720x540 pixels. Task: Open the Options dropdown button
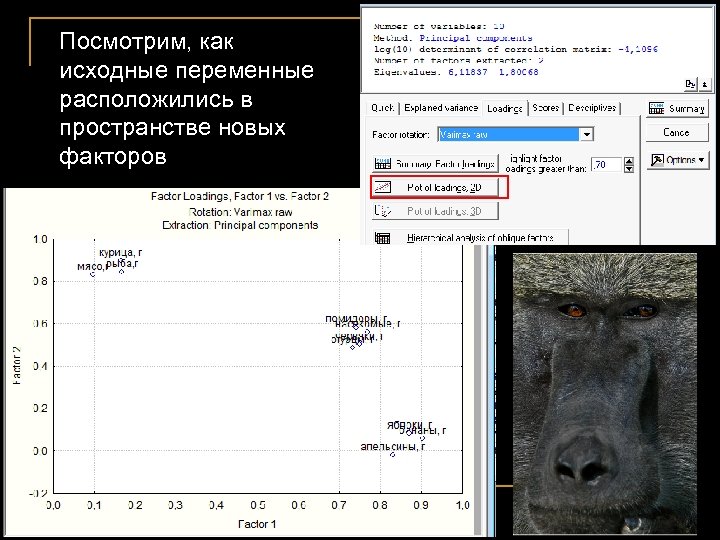[x=678, y=160]
